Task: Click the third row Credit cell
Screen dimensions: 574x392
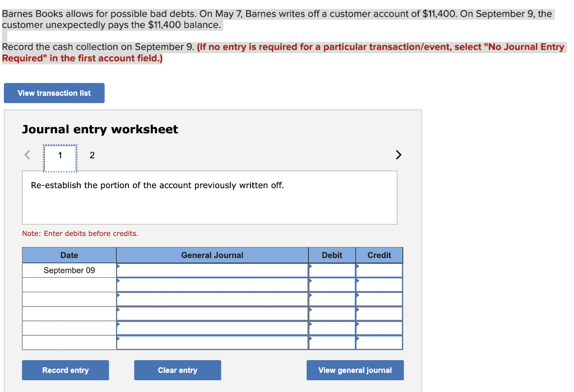Action: point(379,299)
